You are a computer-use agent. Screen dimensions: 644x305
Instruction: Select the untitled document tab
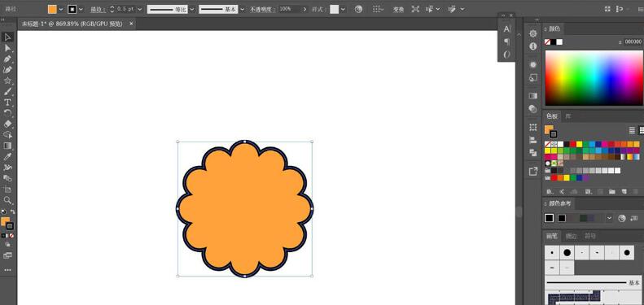click(72, 24)
